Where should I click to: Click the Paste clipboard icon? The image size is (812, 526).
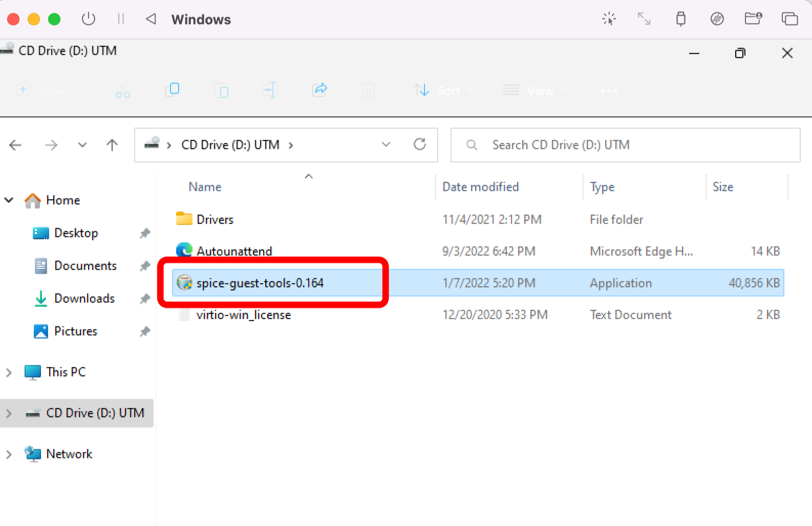click(221, 91)
